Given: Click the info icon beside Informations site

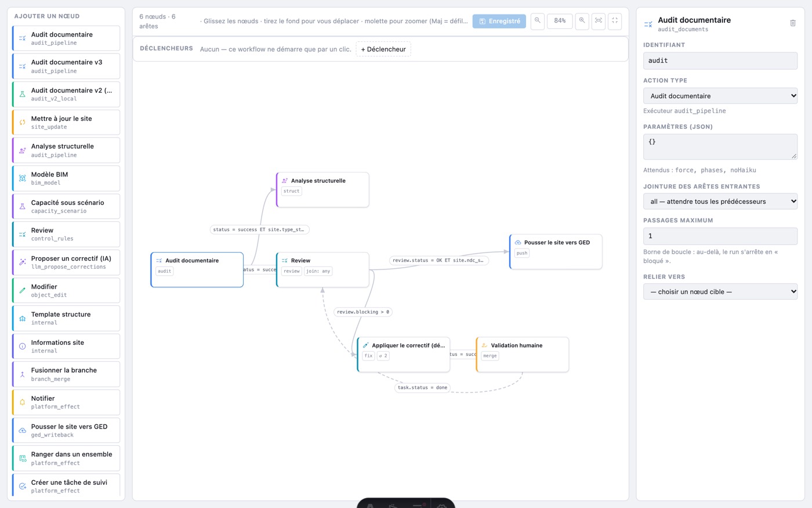Looking at the screenshot, I should pyautogui.click(x=22, y=347).
